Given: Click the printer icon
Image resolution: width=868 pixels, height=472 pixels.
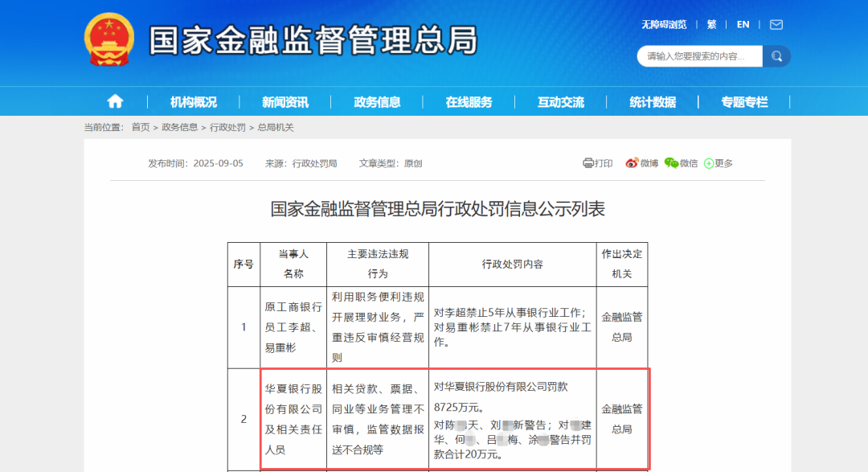Looking at the screenshot, I should (588, 163).
